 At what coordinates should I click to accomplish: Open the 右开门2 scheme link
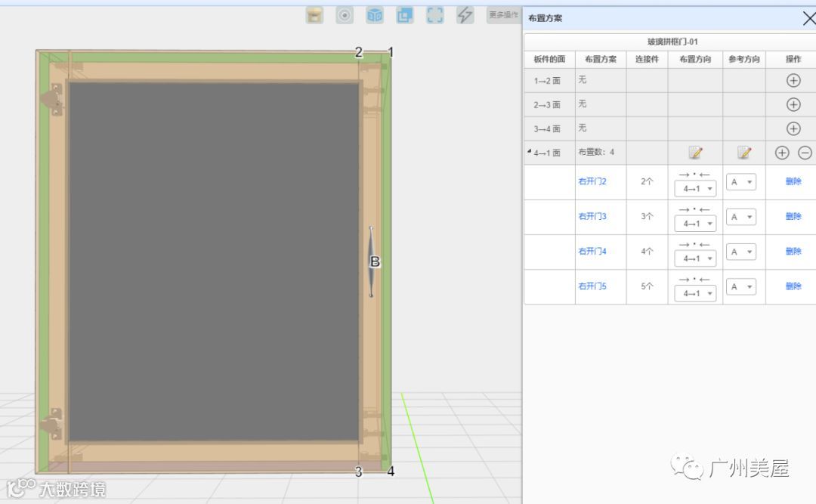pos(592,181)
